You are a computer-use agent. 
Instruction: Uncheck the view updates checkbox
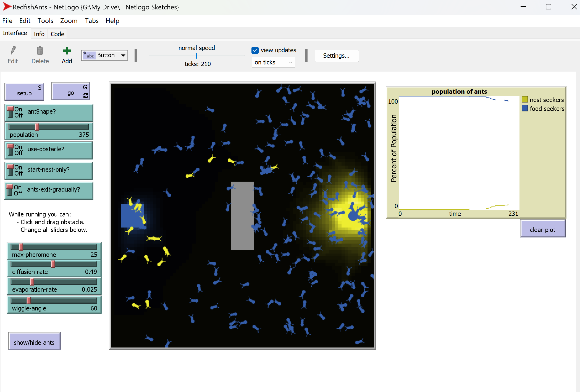point(255,50)
